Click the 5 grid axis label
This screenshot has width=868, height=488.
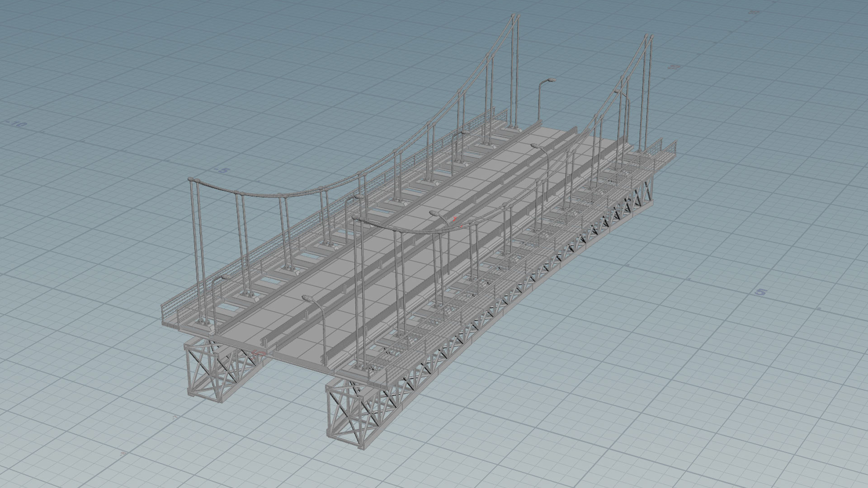(761, 292)
